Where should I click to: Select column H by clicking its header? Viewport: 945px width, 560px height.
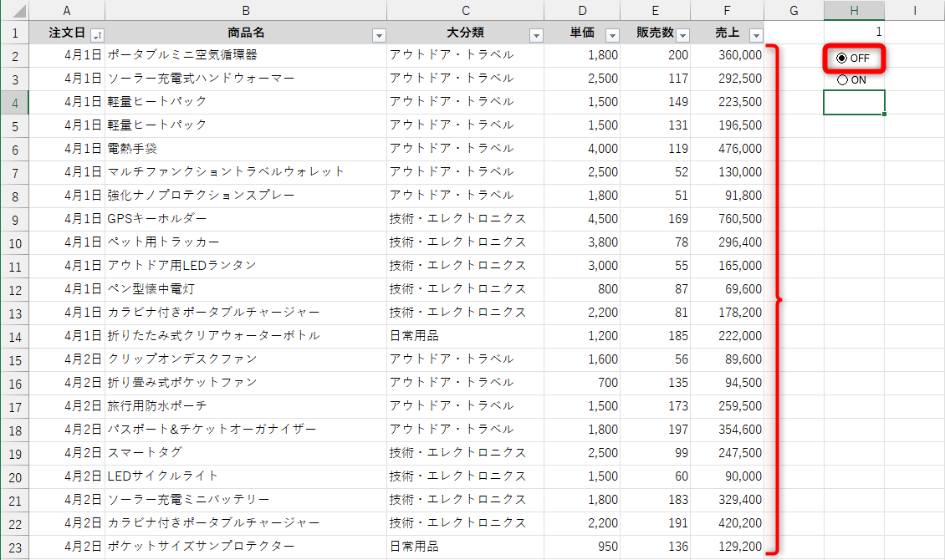pos(854,9)
